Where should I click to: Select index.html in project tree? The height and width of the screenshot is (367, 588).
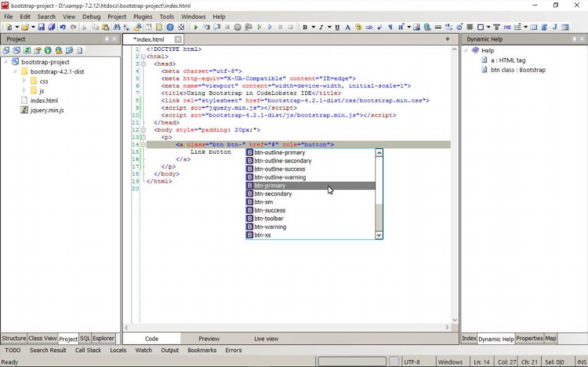click(x=44, y=100)
